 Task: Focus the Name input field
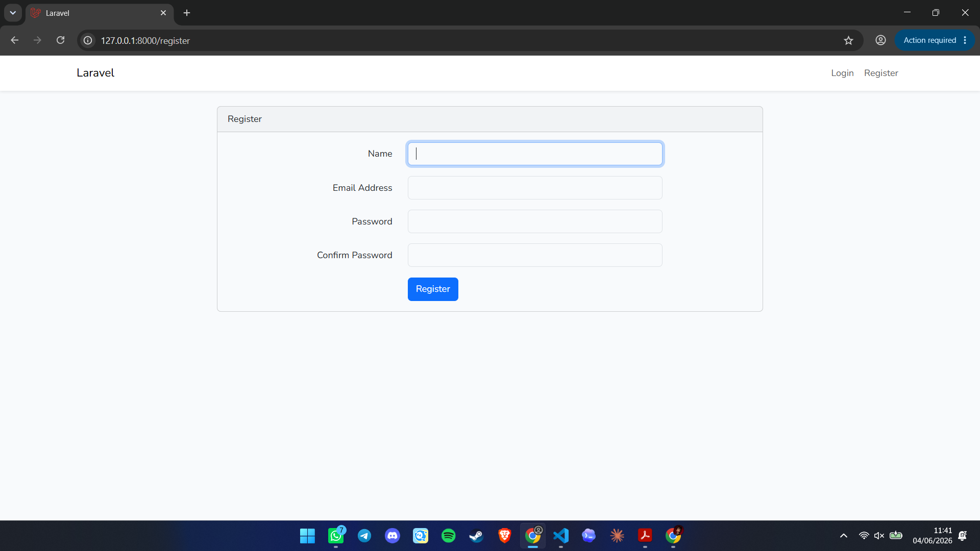(535, 154)
